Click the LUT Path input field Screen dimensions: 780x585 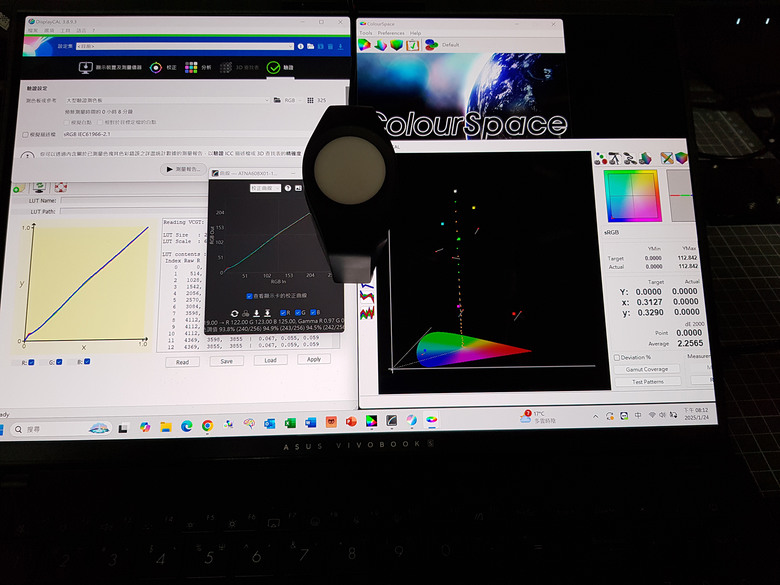(x=133, y=211)
